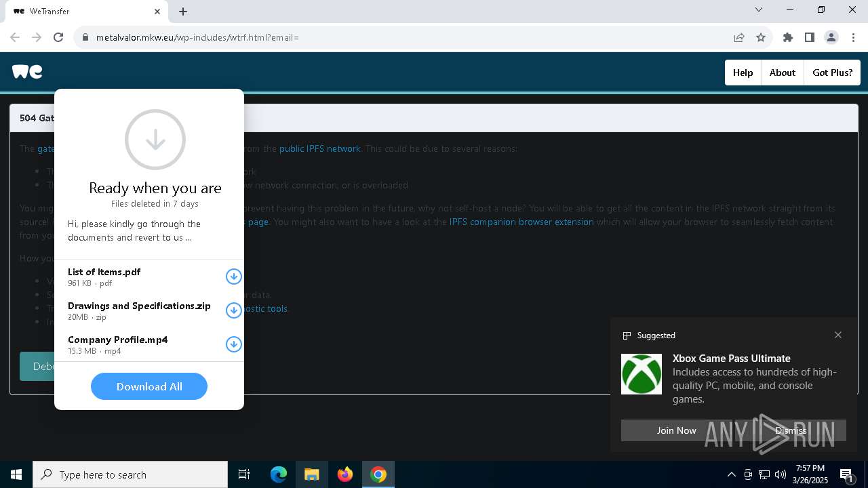Follow the public IPFS network link
The width and height of the screenshot is (868, 488).
319,148
